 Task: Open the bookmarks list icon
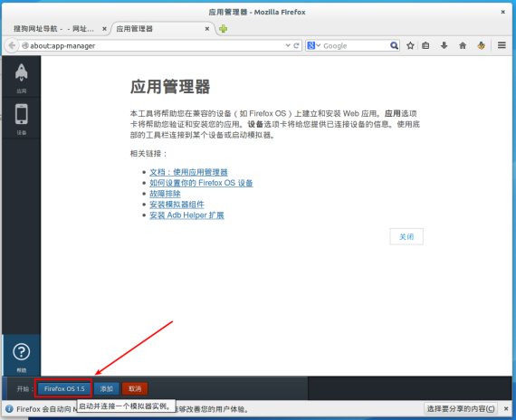point(425,45)
